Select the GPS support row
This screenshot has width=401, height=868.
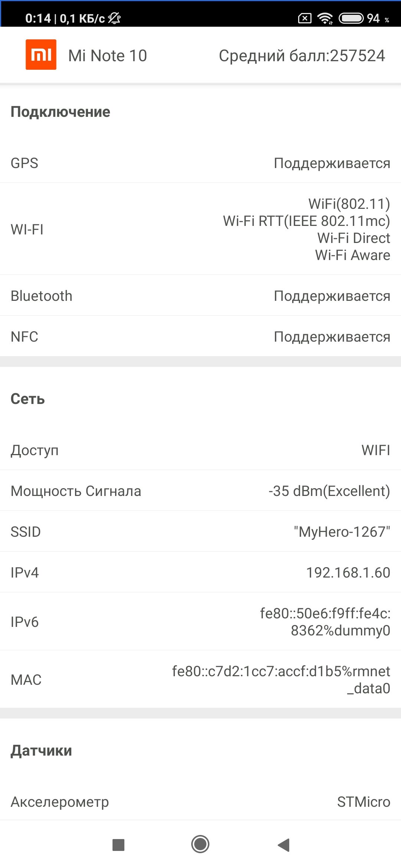(200, 163)
